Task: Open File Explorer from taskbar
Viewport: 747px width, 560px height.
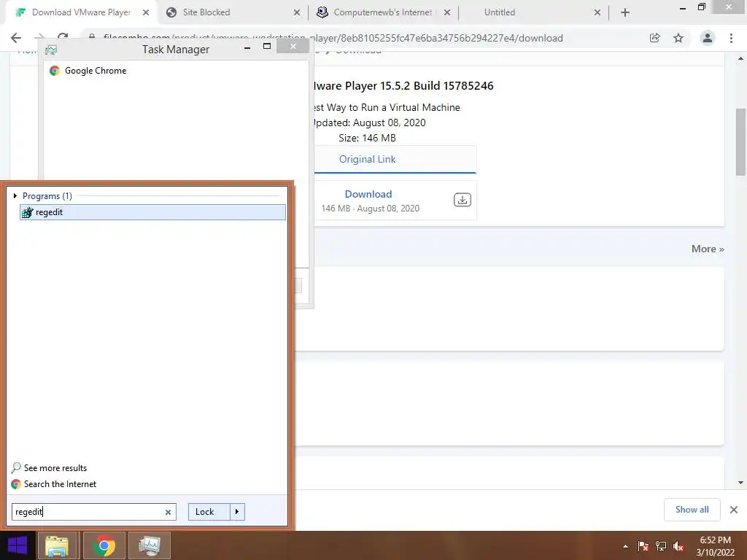Action: point(57,545)
